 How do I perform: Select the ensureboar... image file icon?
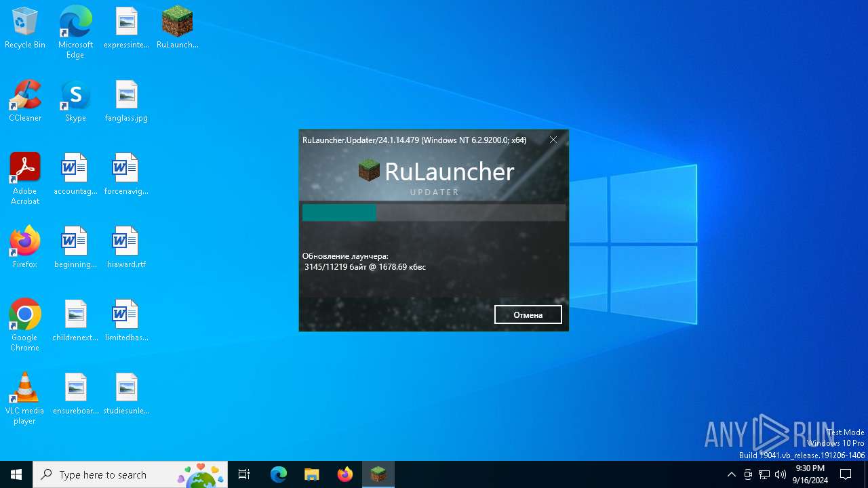click(75, 394)
